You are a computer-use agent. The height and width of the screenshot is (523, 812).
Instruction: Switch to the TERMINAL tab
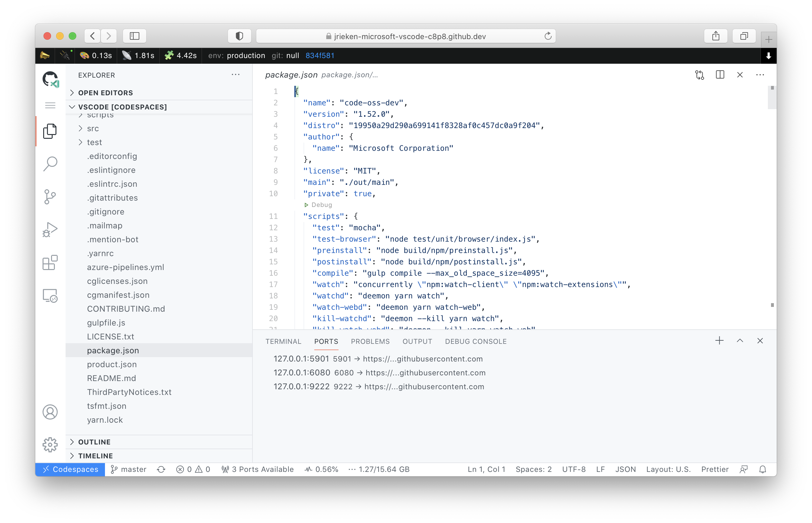284,341
